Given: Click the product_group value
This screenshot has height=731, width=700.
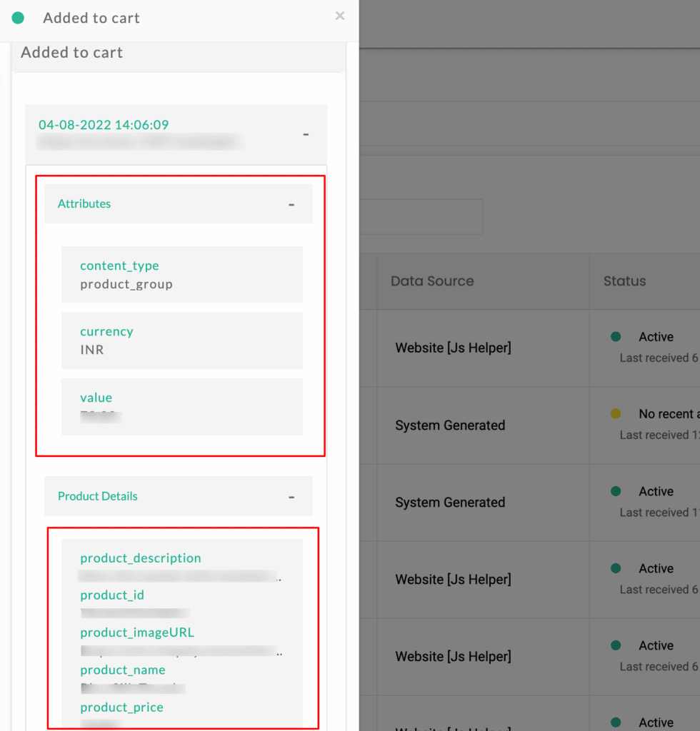Looking at the screenshot, I should [126, 284].
